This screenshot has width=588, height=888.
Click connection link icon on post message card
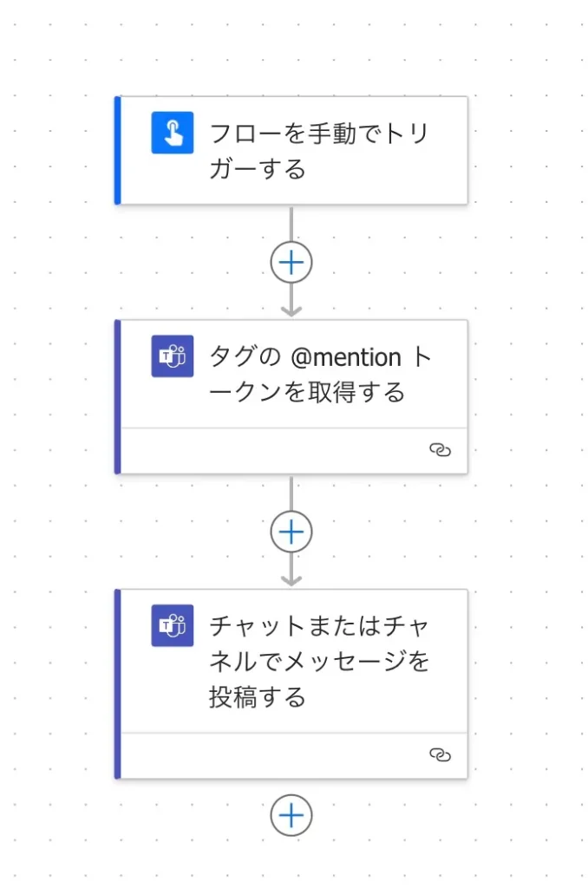coord(441,755)
